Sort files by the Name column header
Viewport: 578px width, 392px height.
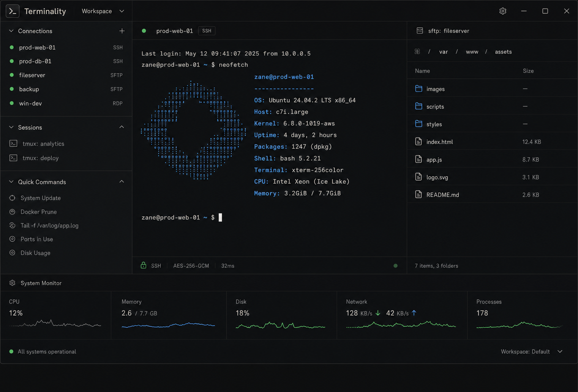[x=422, y=71]
